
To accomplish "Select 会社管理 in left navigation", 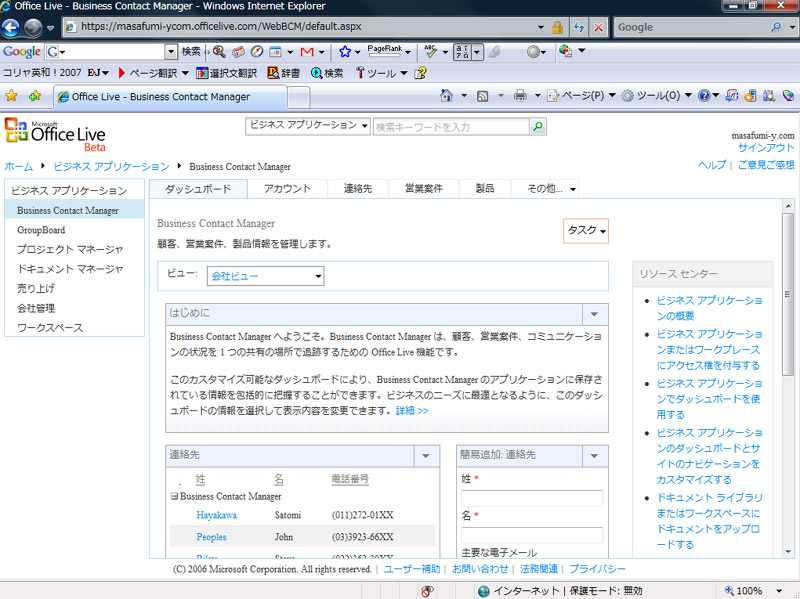I will click(36, 308).
